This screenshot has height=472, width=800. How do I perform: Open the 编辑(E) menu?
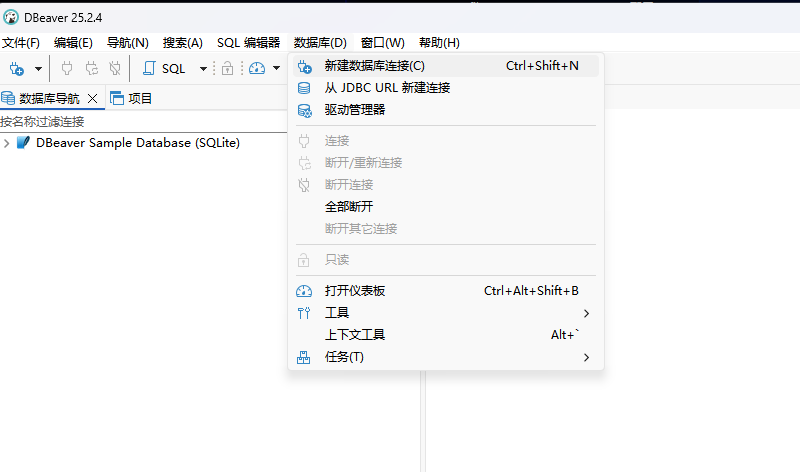pyautogui.click(x=73, y=43)
